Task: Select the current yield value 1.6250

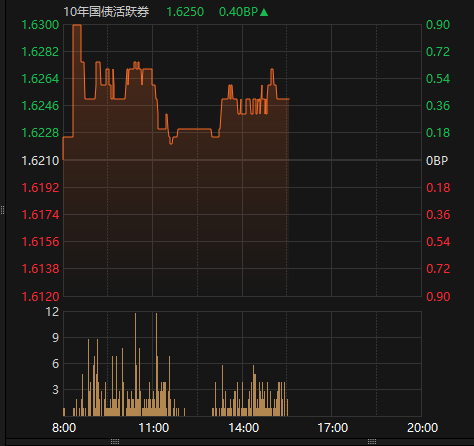Action: [185, 12]
